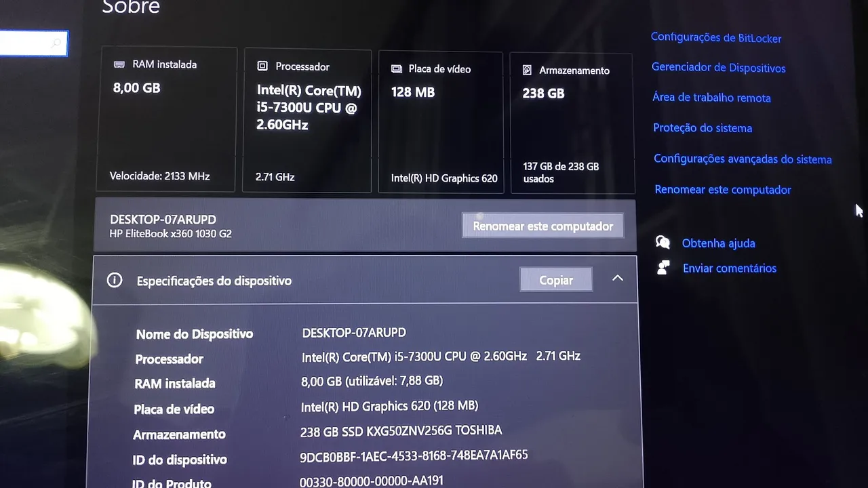Click the 8,00 GB (utilizável: 7,88 GB) value
This screenshot has width=868, height=488.
tap(372, 381)
